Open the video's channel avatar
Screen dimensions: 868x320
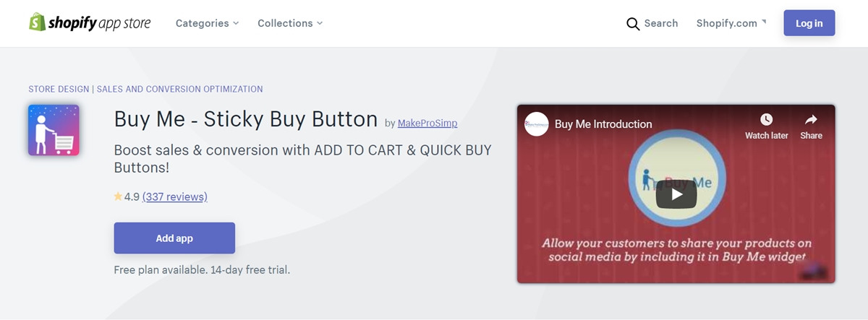(537, 124)
